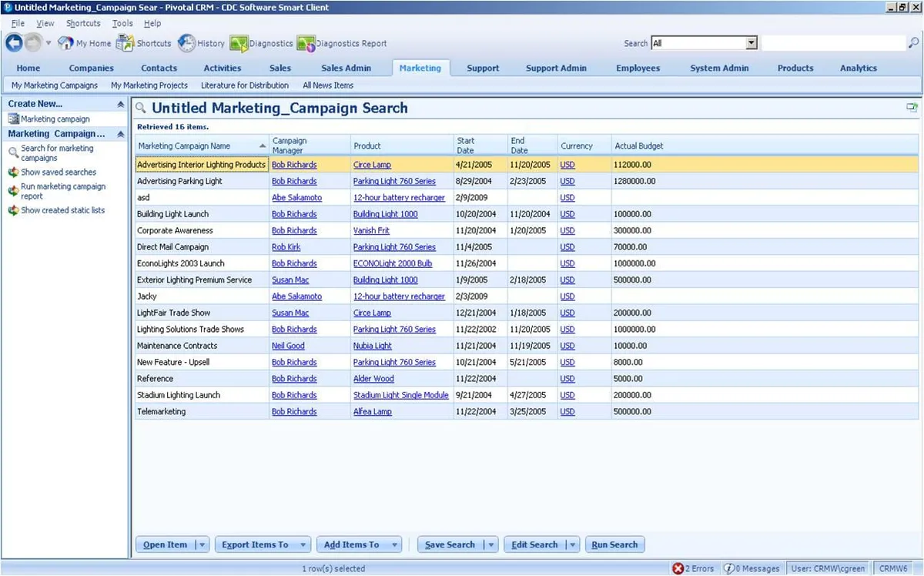This screenshot has width=924, height=576.
Task: Select Show saved searches in sidebar
Action: pos(59,172)
